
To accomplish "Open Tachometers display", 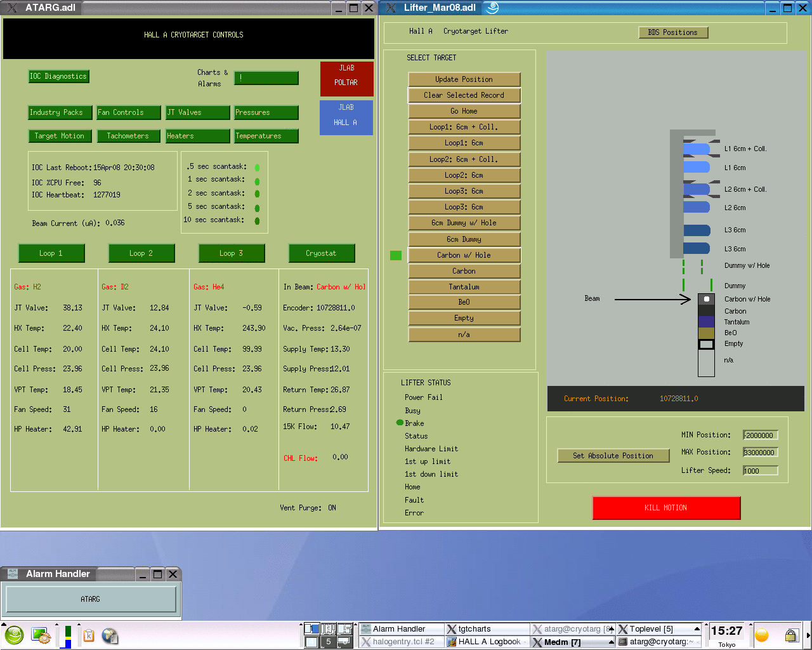I will (x=129, y=136).
